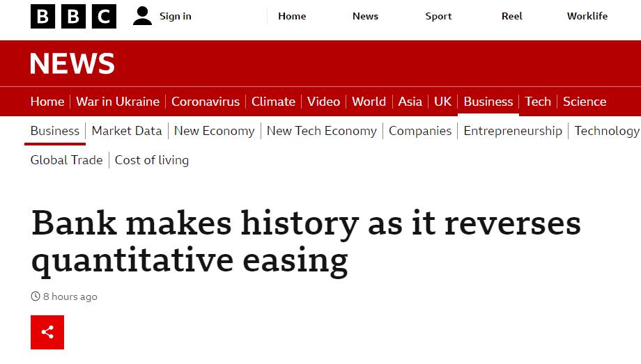Open Entrepreneurship sub-tab
The height and width of the screenshot is (364, 641).
[x=513, y=131]
